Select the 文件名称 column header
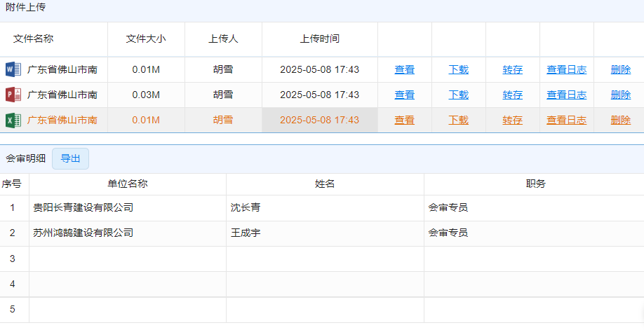This screenshot has width=644, height=330. [33, 39]
